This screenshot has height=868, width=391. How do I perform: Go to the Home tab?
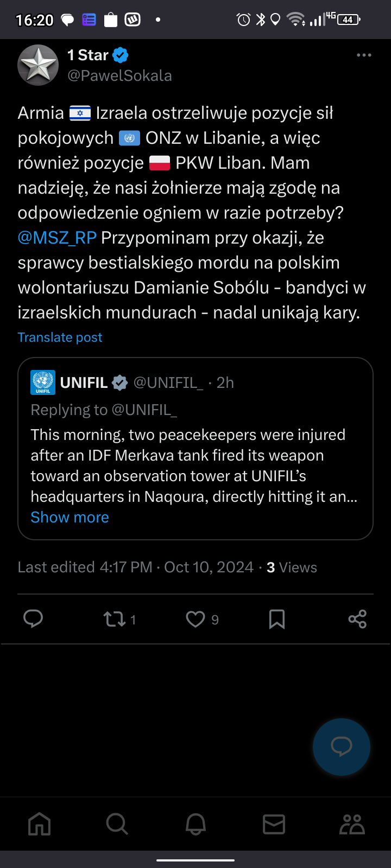click(39, 825)
